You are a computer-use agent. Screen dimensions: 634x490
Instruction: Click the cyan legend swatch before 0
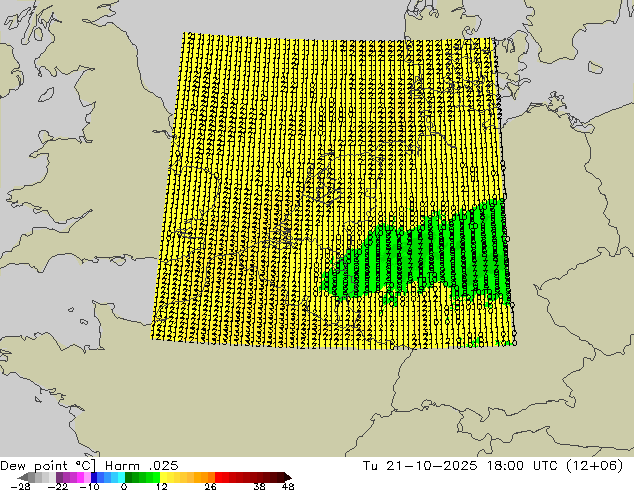121,477
